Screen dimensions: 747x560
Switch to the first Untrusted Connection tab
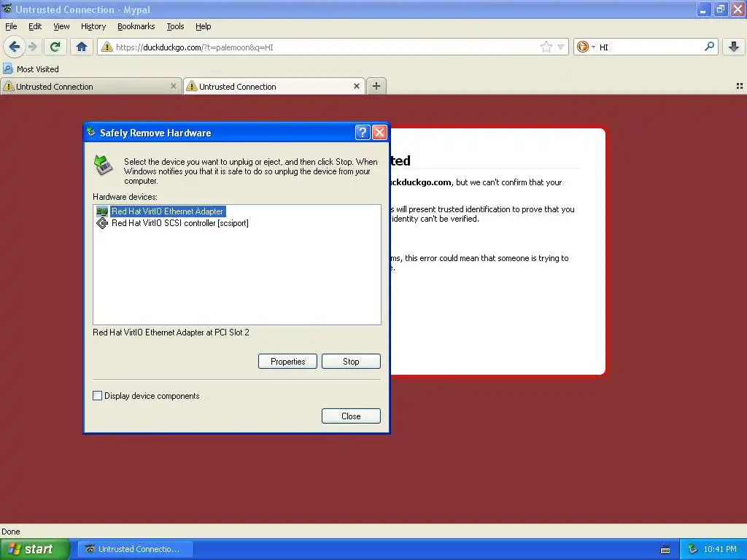[x=90, y=87]
